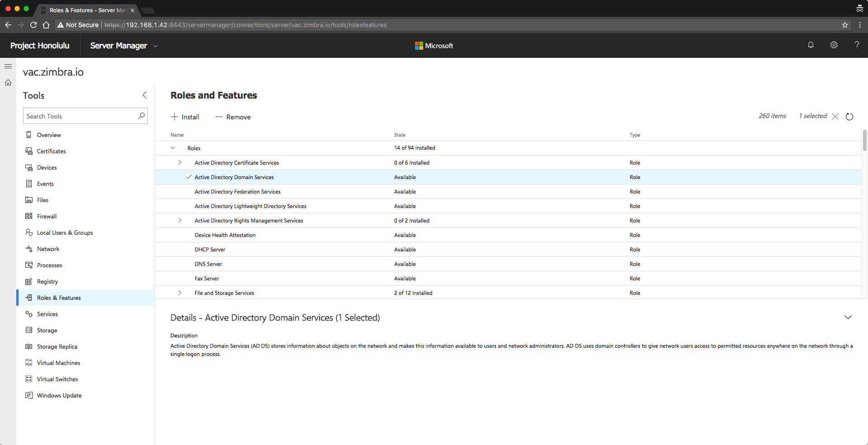Open browser menu three-dot icon
The image size is (868, 445).
pyautogui.click(x=860, y=25)
